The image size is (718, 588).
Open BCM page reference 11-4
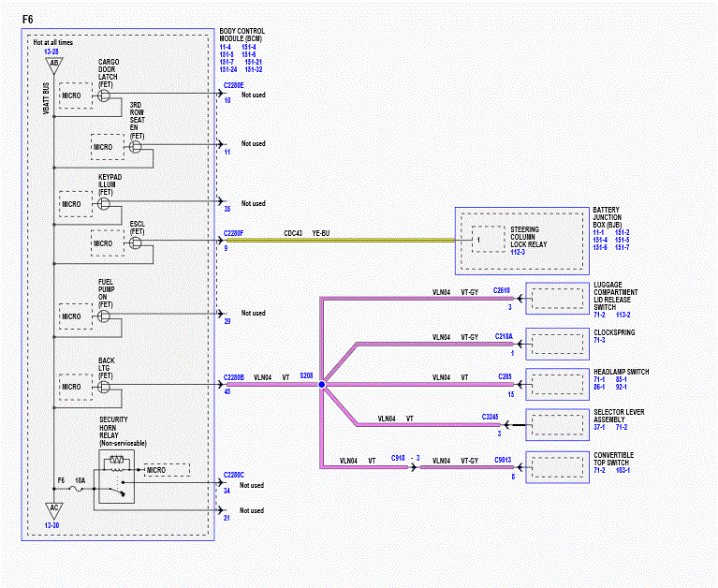point(225,47)
